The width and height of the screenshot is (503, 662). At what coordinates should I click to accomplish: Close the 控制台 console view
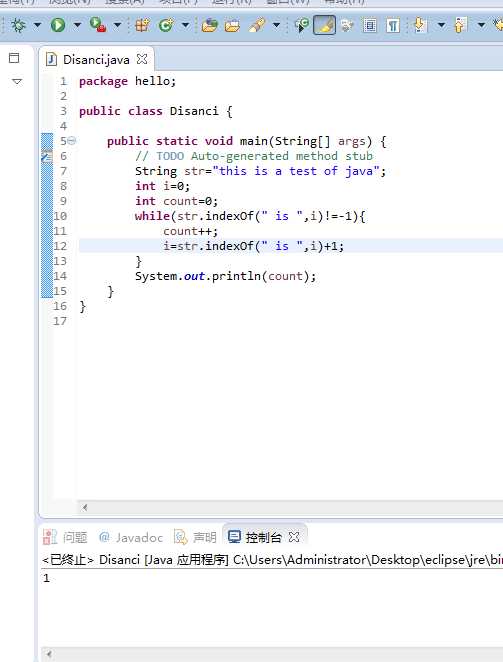point(294,537)
